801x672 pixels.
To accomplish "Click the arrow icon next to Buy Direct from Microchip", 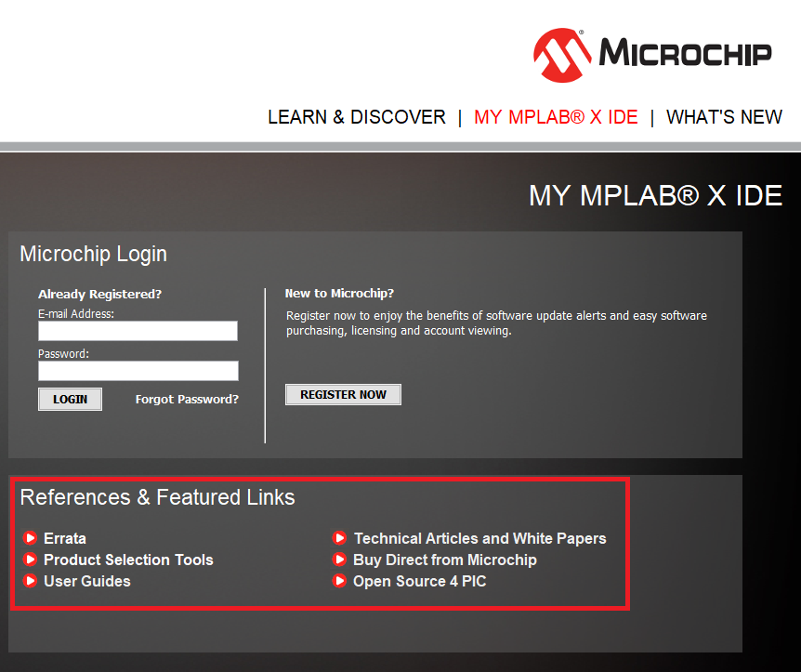I will pos(340,560).
